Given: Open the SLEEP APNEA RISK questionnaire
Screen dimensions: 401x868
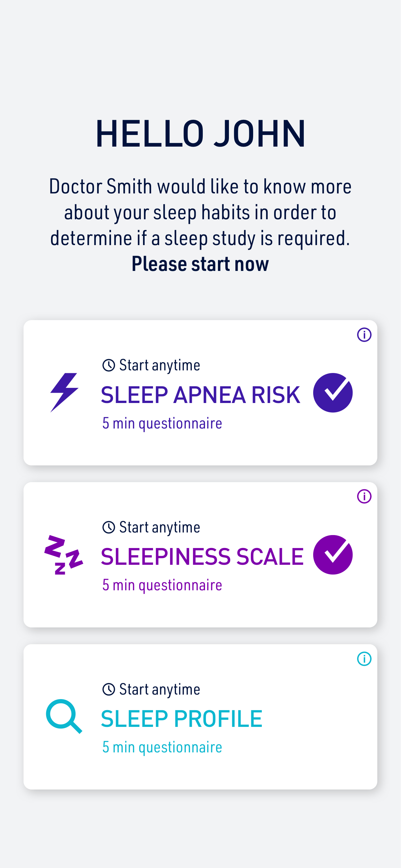Looking at the screenshot, I should click(200, 395).
